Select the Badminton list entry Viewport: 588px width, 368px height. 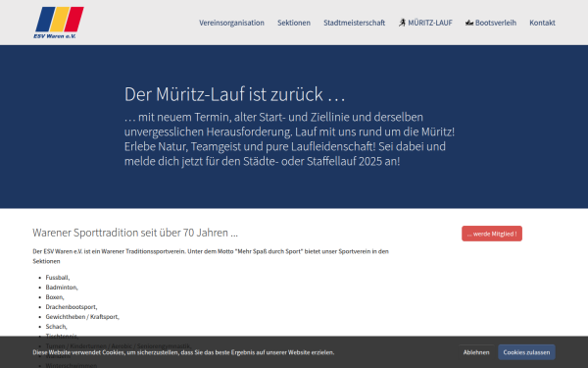62,288
